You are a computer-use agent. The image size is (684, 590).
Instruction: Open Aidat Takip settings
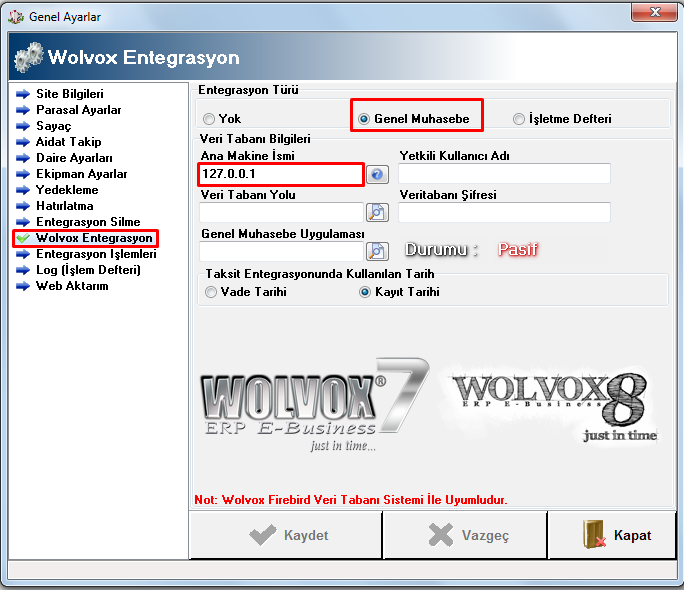(x=68, y=142)
